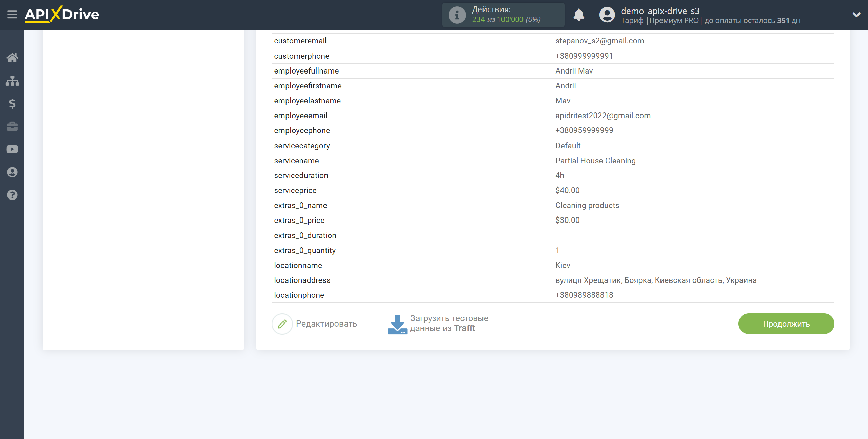Viewport: 868px width, 439px height.
Task: Click the actions info icon
Action: [x=457, y=15]
